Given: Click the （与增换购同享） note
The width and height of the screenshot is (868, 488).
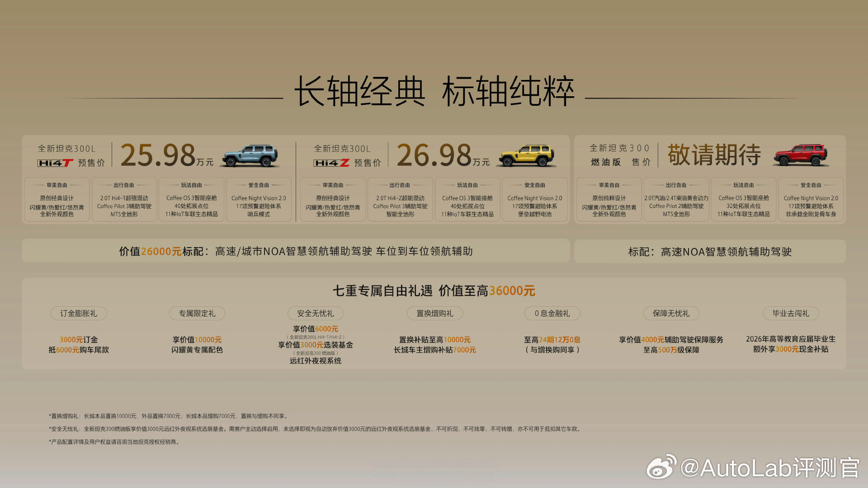Looking at the screenshot, I should click(x=552, y=350).
